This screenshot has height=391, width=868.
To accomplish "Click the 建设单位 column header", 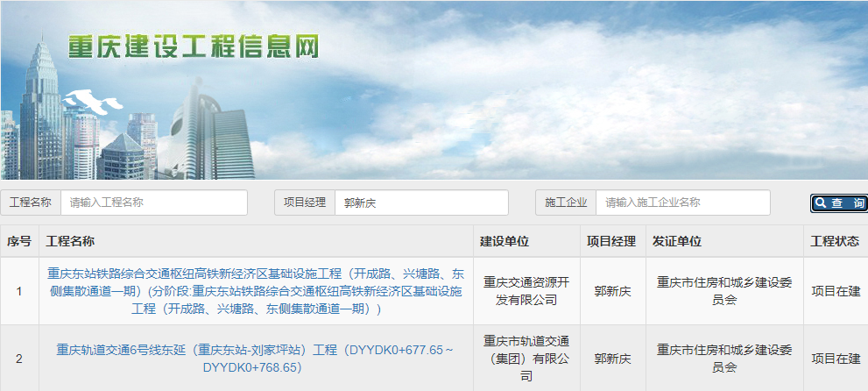I will (505, 242).
